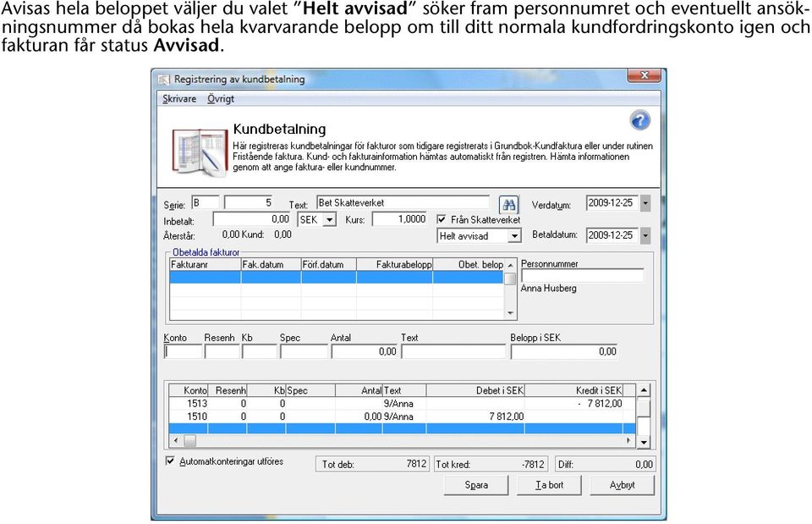Click the Inbetalt amount field
Screen dimensions: 812x524
(252, 219)
